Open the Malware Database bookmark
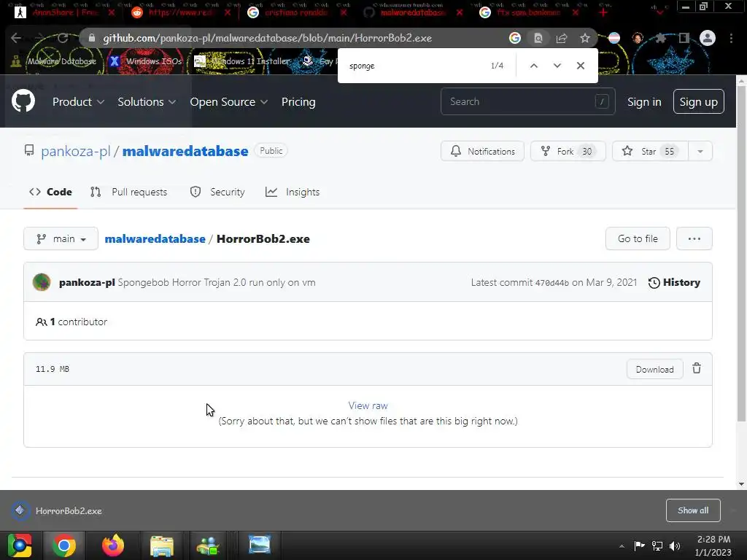This screenshot has height=560, width=747. point(54,61)
